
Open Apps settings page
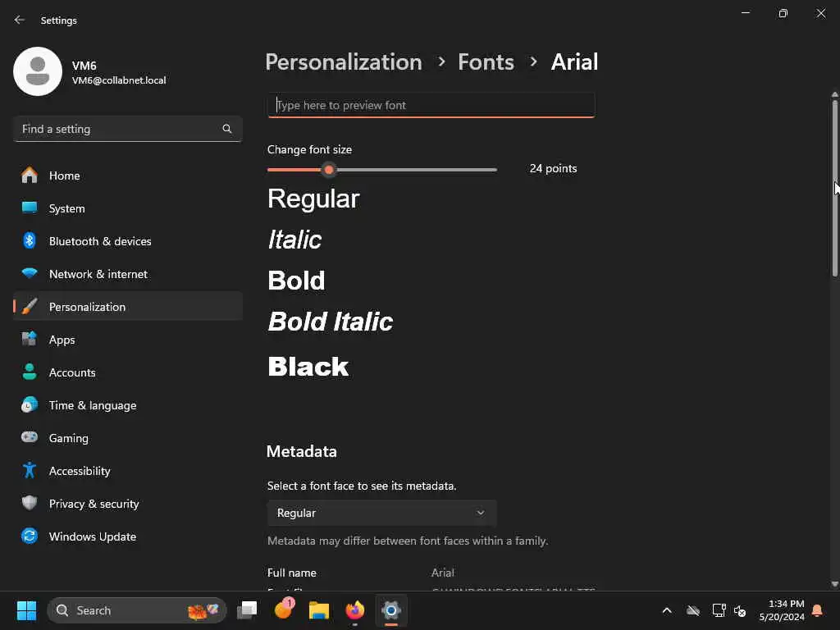point(127,339)
